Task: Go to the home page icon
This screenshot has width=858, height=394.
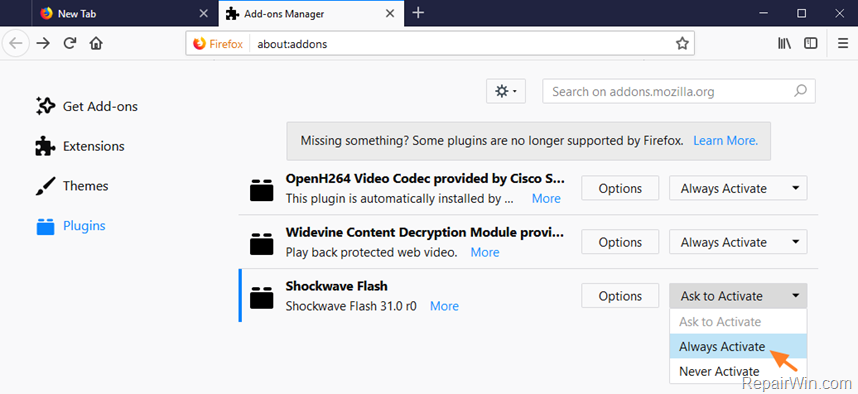Action: tap(96, 43)
